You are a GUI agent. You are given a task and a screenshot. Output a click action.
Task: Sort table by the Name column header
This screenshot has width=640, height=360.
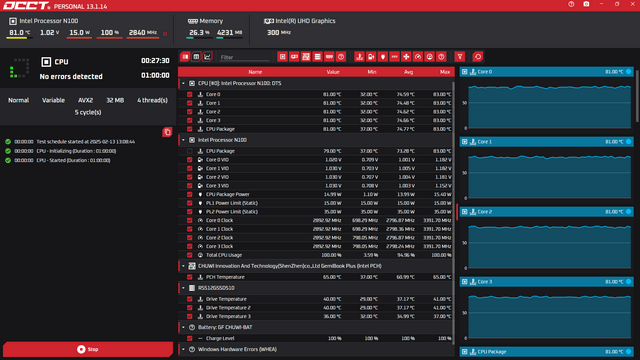(255, 72)
